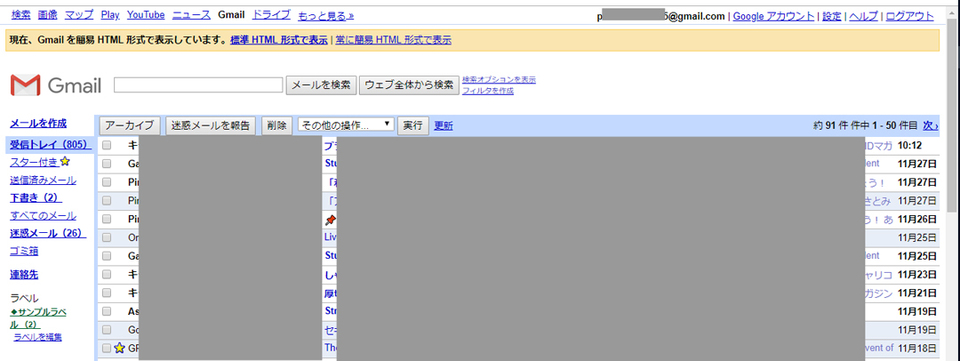Click the アーカイブ button

pos(130,125)
